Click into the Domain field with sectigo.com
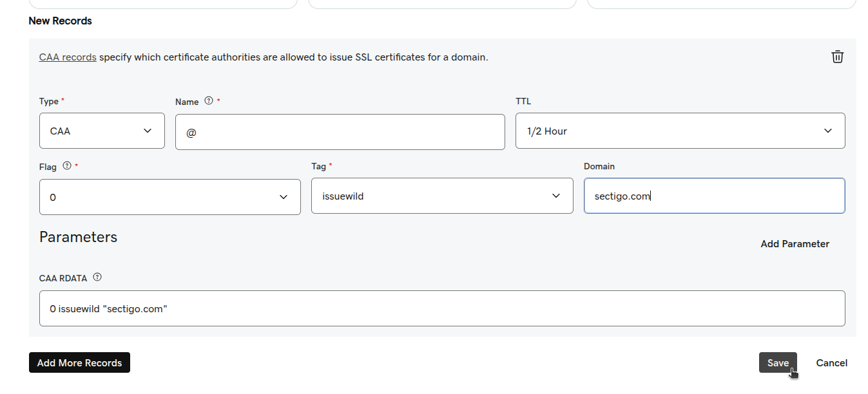The height and width of the screenshot is (394, 868). 714,196
